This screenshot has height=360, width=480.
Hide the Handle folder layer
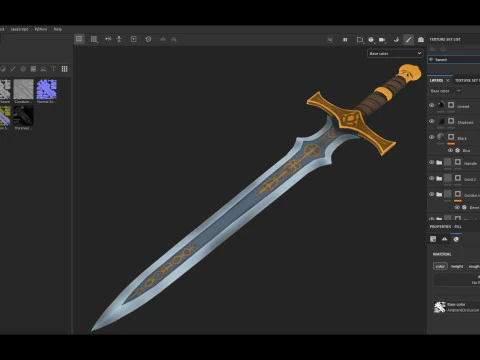point(432,162)
